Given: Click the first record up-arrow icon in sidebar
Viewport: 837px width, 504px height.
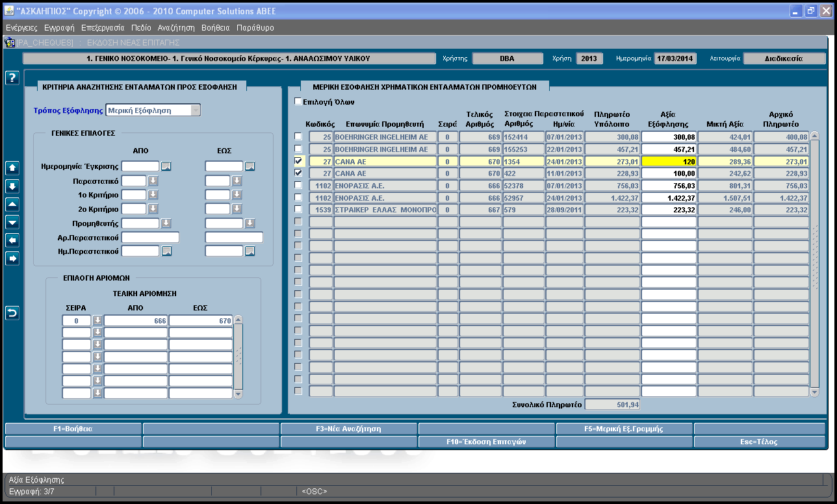Looking at the screenshot, I should [12, 168].
